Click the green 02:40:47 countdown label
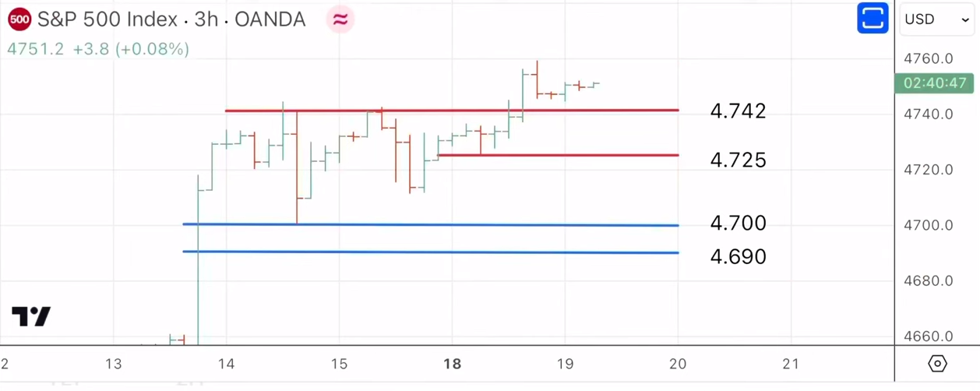Screen dimensions: 980x391 [x=934, y=83]
